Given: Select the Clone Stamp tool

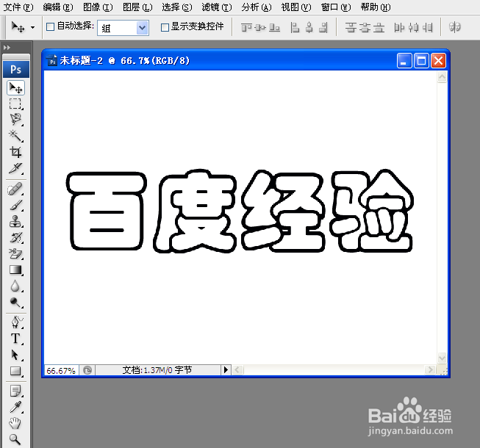Looking at the screenshot, I should point(15,221).
